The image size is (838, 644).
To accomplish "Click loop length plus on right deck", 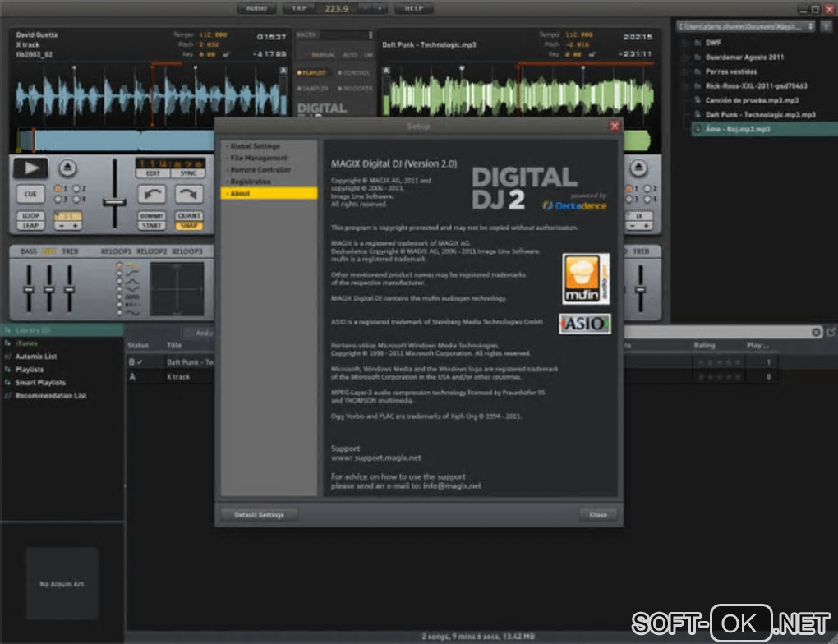I will 646,226.
